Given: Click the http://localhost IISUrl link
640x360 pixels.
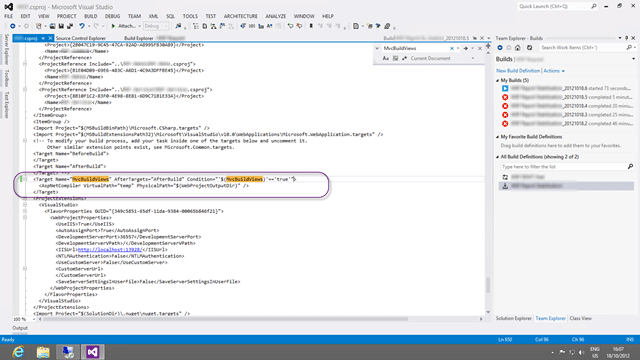Looking at the screenshot, I should click(109, 249).
